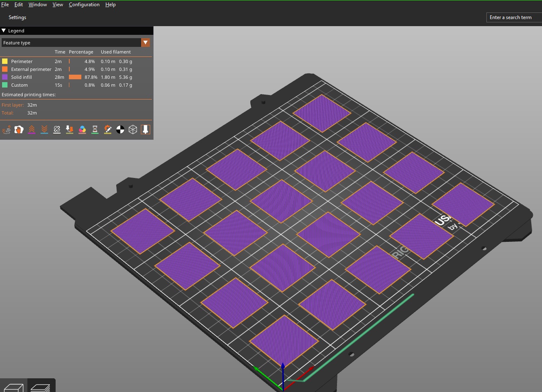Toggle shells display in preview

click(x=133, y=129)
